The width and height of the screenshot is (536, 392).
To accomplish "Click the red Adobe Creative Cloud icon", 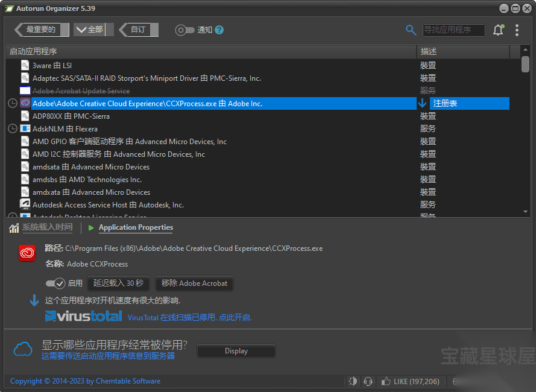I will pos(27,253).
